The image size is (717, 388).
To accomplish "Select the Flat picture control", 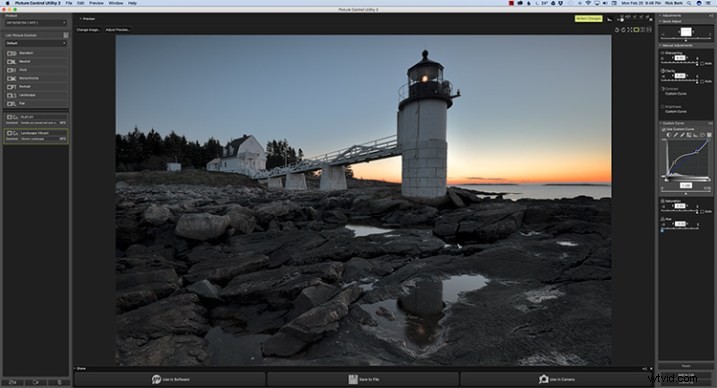I will pos(36,103).
